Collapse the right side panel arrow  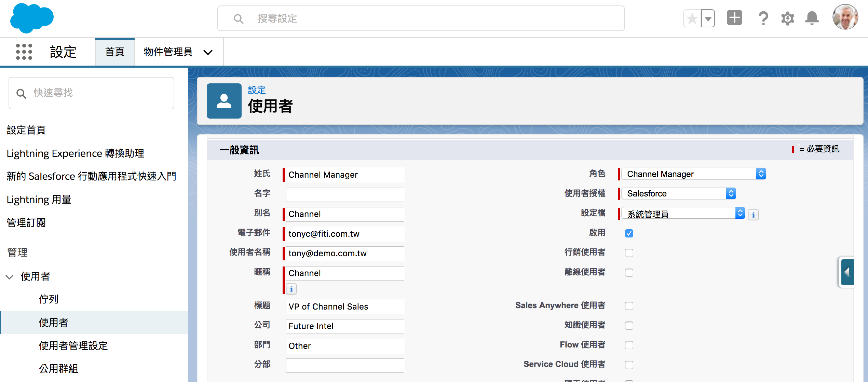click(x=847, y=272)
